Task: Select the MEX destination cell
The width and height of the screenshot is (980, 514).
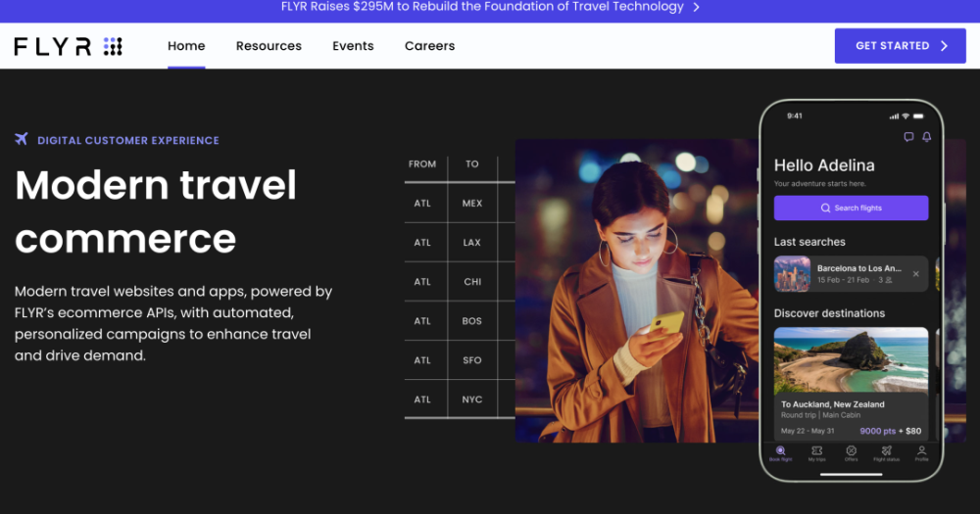Action: [x=472, y=203]
